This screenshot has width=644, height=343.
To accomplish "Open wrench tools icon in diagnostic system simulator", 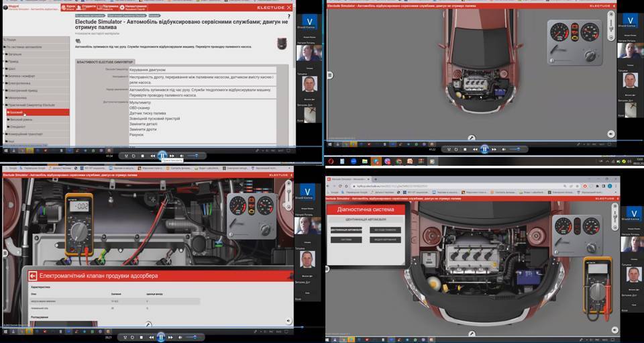I will (472, 335).
